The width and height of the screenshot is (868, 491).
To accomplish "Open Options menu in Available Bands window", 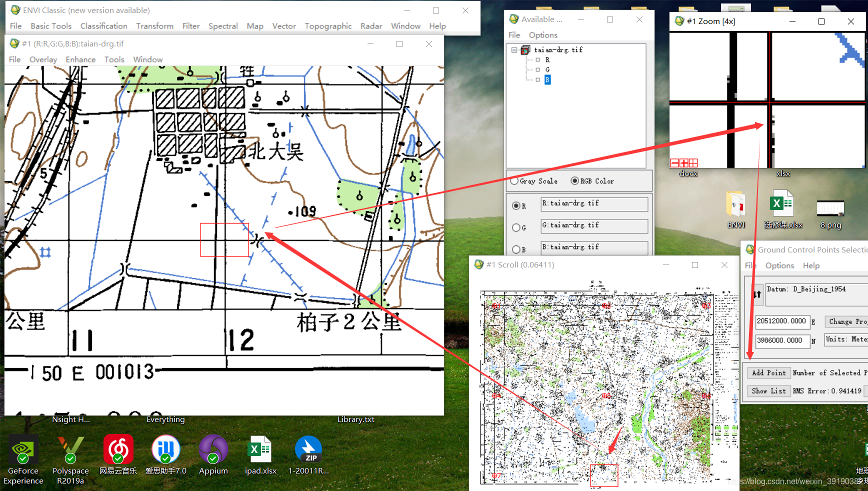I will pos(543,35).
